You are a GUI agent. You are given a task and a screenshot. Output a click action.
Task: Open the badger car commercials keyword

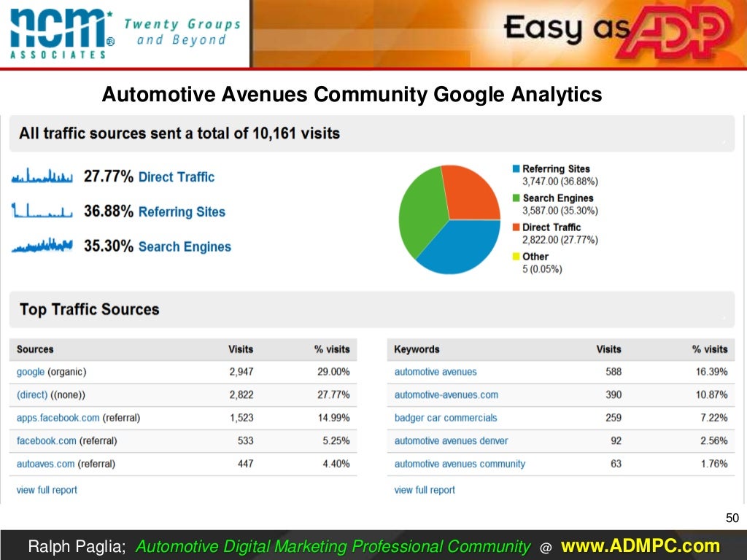446,418
